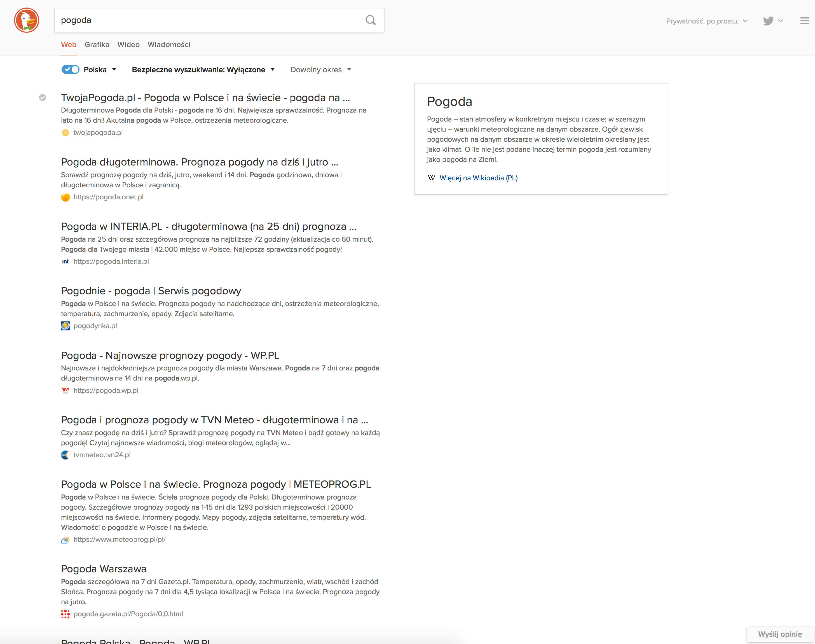This screenshot has width=815, height=644.
Task: Open 'Pogodnie - pogoda | Serwis pogodowy' result
Action: (x=151, y=291)
